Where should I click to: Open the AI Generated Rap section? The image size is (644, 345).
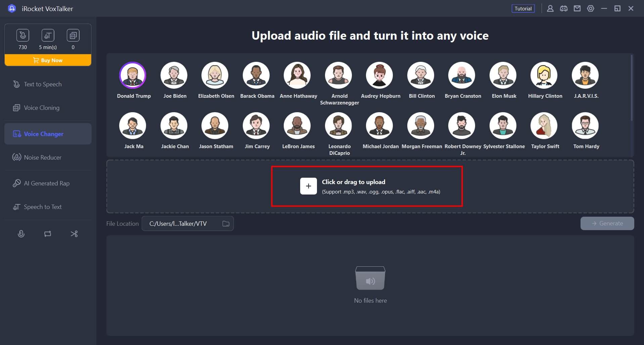(48, 183)
